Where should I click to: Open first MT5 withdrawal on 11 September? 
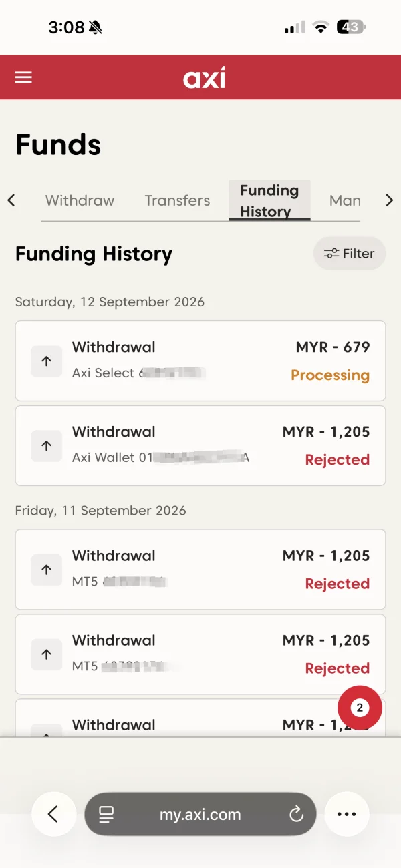tap(200, 570)
